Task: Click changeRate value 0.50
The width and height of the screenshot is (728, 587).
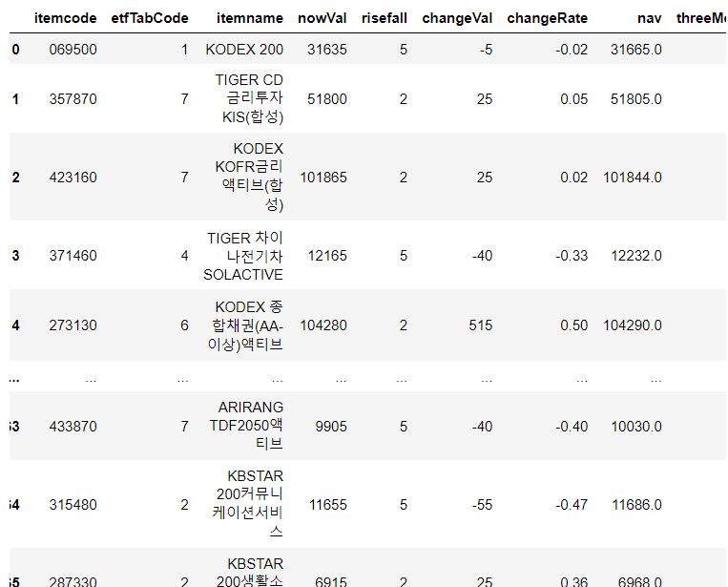Action: click(573, 325)
